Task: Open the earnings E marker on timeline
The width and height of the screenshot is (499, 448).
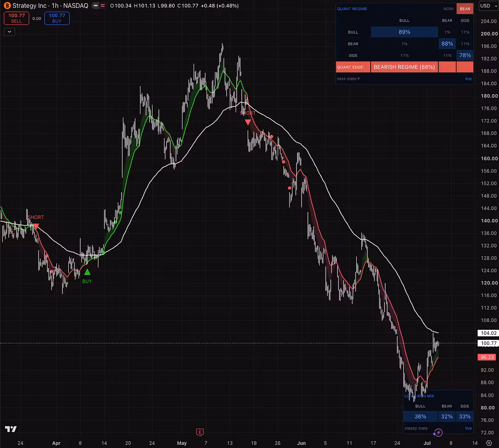Action: pos(200,432)
